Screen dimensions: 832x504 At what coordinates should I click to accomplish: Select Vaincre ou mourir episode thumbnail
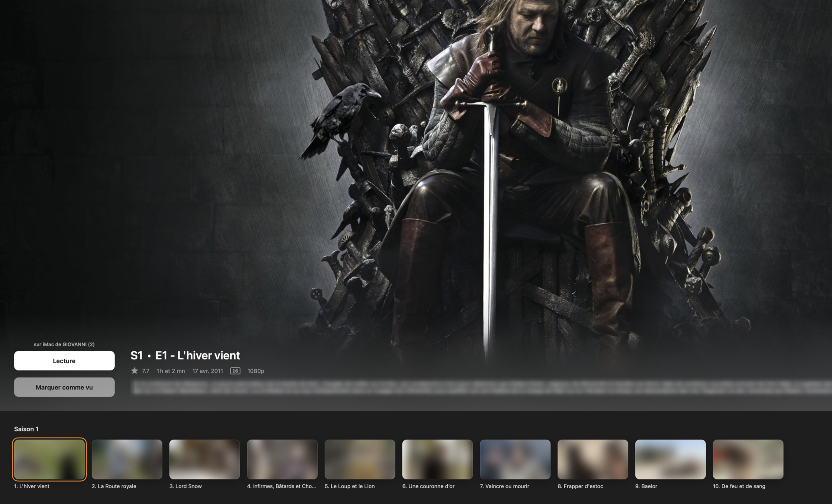515,459
